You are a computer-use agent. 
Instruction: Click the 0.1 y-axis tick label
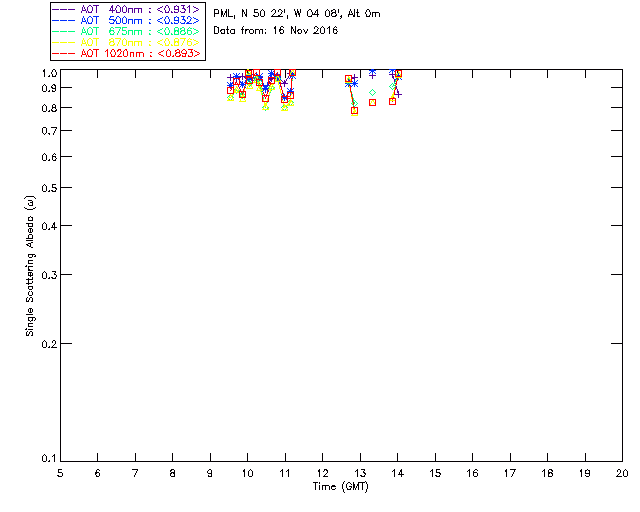tap(49, 459)
